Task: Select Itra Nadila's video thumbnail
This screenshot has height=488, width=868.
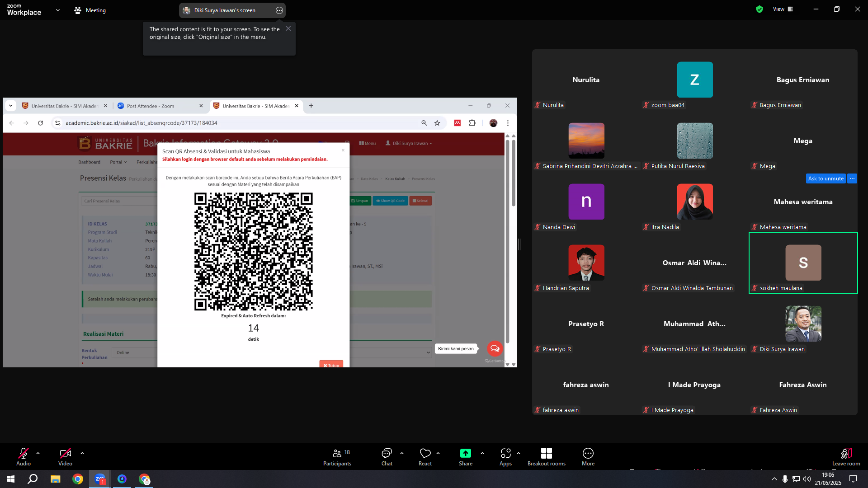Action: click(695, 202)
